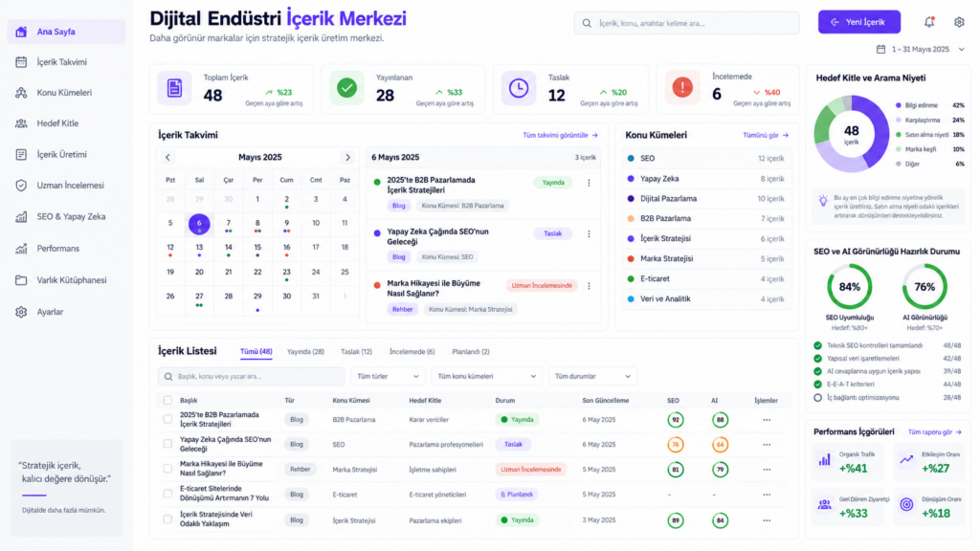Click the top content search field
This screenshot has height=551, width=980.
click(687, 23)
